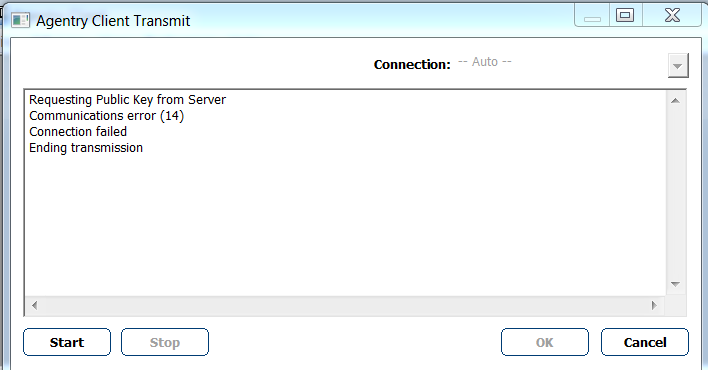Click the horizontal scrollbar track under the log
Screen dimensions: 708x370
tap(345, 305)
